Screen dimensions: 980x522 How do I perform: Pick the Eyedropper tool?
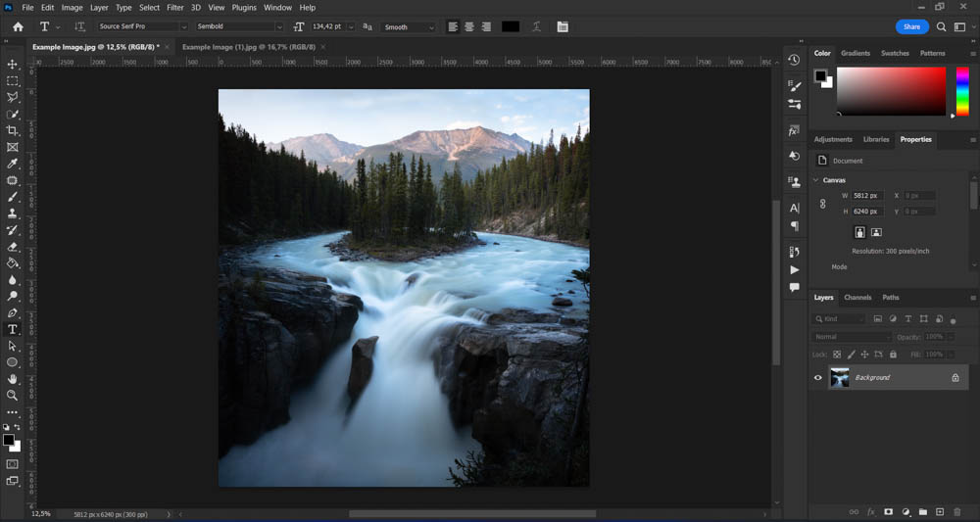tap(13, 164)
